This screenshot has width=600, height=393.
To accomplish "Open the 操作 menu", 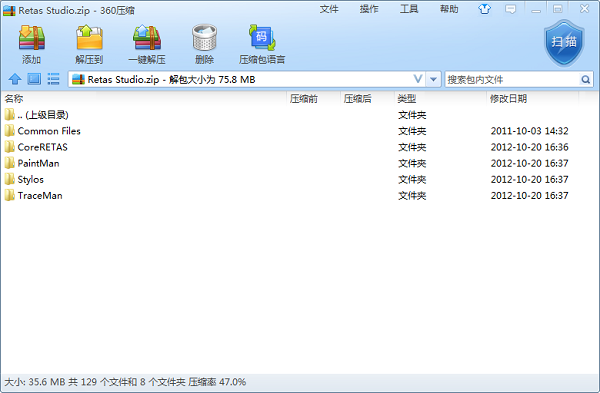I will (x=369, y=9).
